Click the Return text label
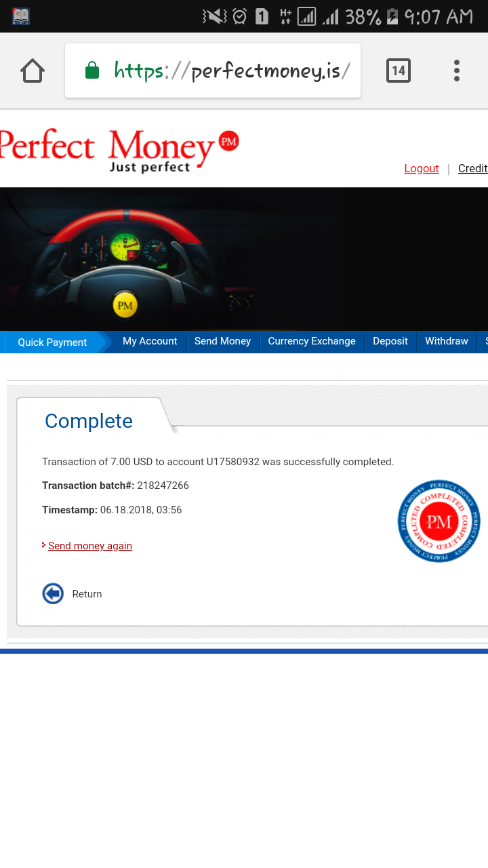This screenshot has height=868, width=488. 87,594
